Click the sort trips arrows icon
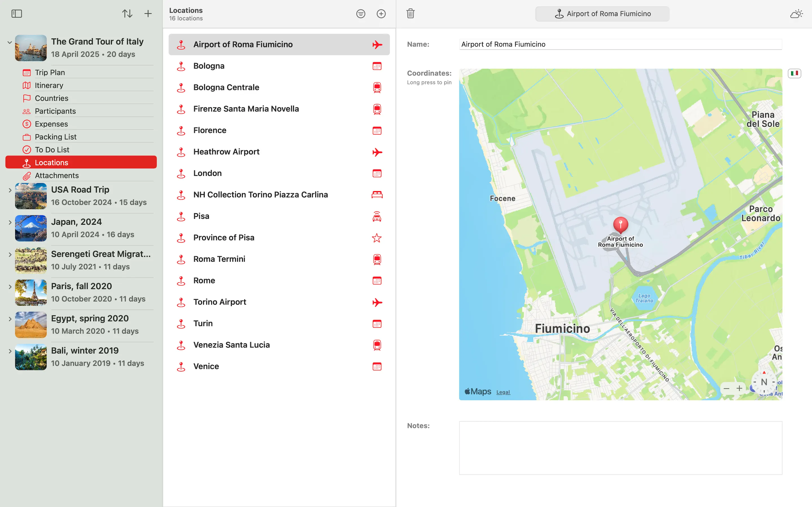 127,14
